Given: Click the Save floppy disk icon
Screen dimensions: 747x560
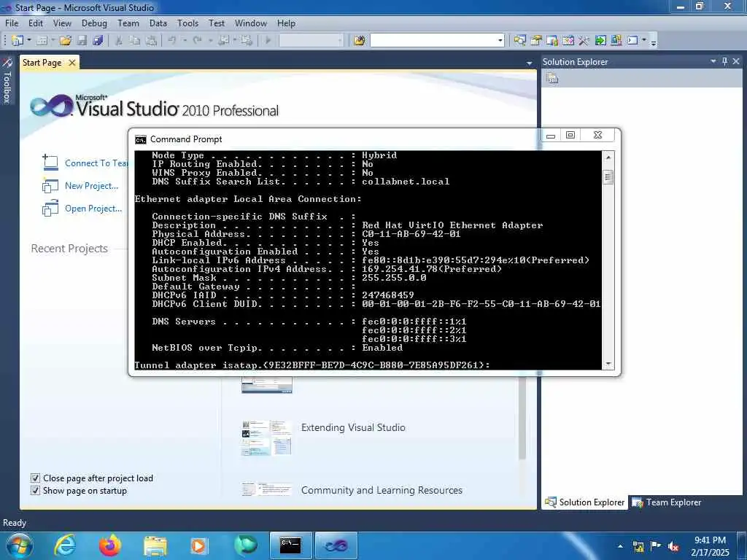Looking at the screenshot, I should click(82, 41).
